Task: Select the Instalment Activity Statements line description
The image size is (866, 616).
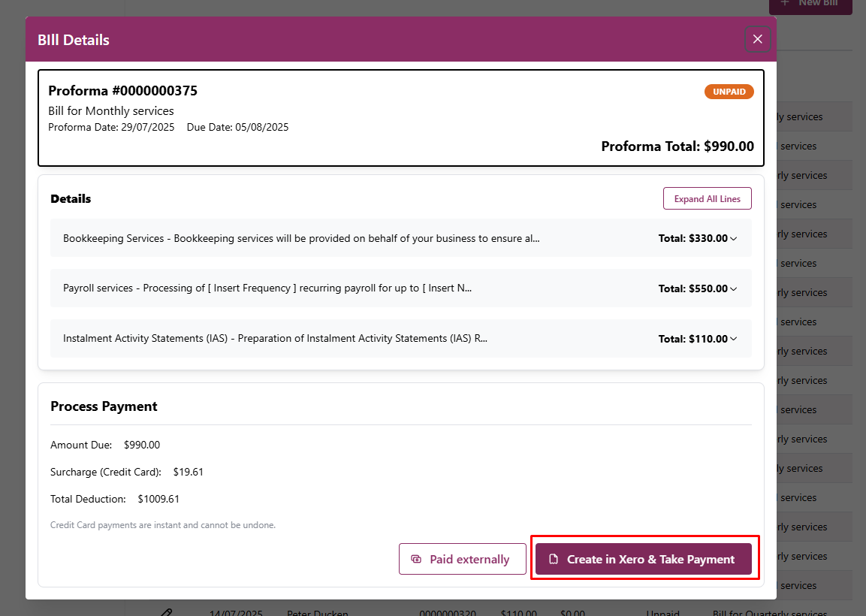Action: 275,339
